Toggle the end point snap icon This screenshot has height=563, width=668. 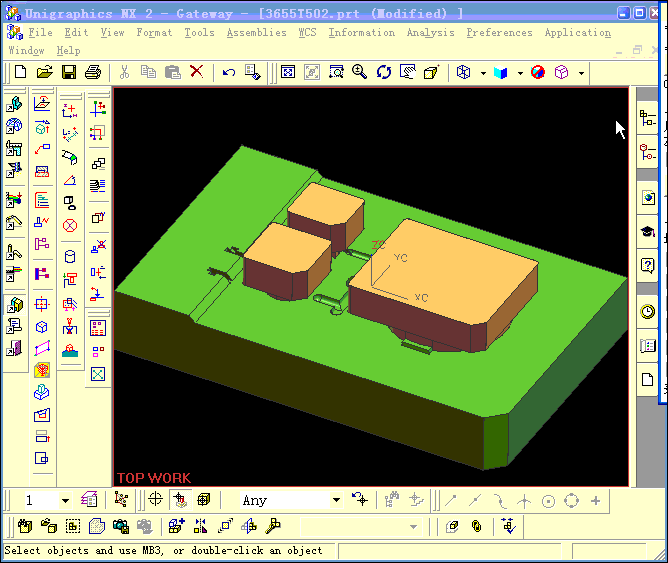(451, 500)
